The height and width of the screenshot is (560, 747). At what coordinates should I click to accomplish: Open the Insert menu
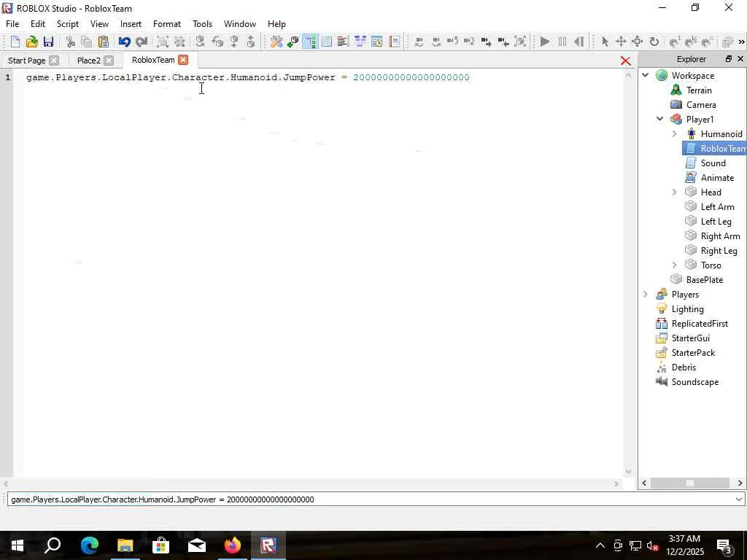[x=131, y=24]
